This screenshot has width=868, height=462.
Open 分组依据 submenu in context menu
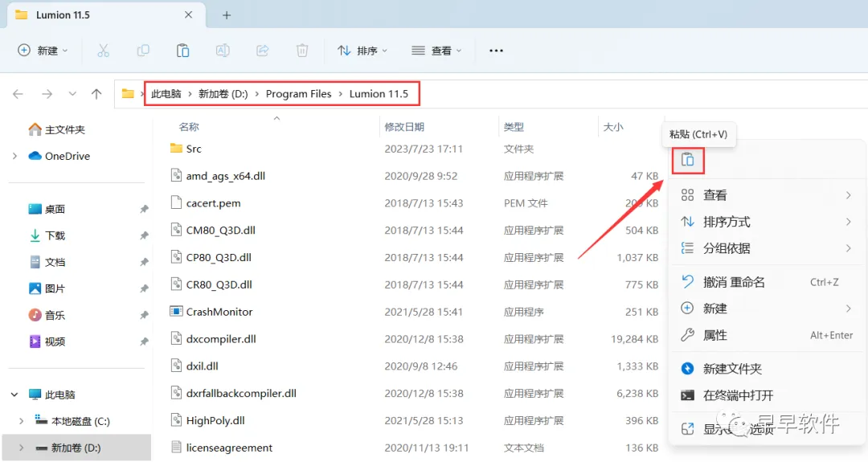pyautogui.click(x=767, y=248)
